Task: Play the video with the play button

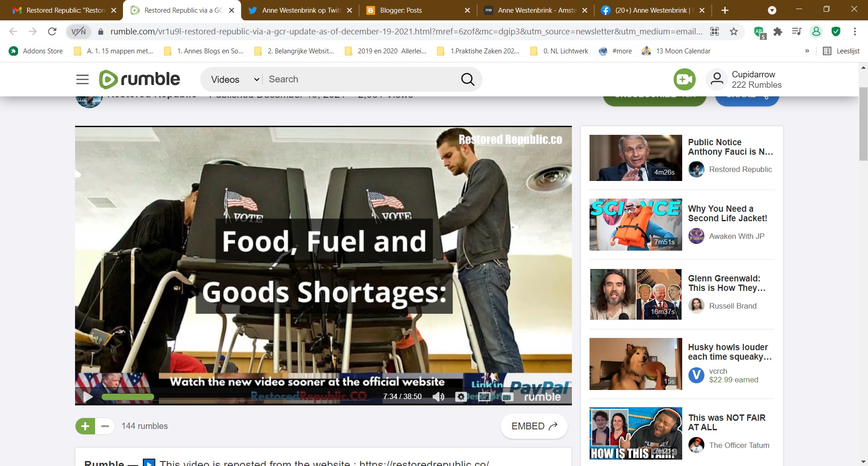Action: point(88,397)
